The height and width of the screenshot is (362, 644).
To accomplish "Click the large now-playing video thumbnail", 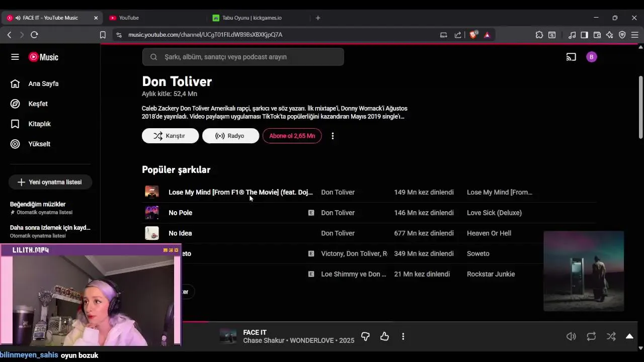I will pos(584,271).
